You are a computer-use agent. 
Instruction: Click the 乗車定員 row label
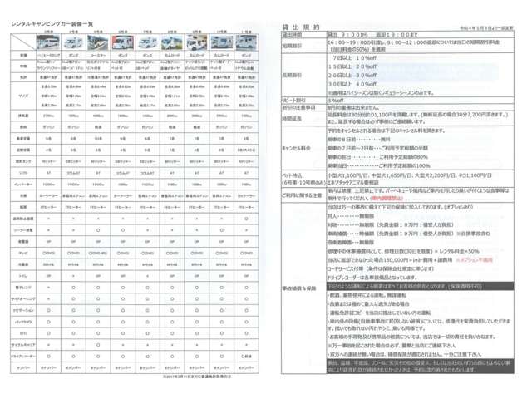[23, 139]
